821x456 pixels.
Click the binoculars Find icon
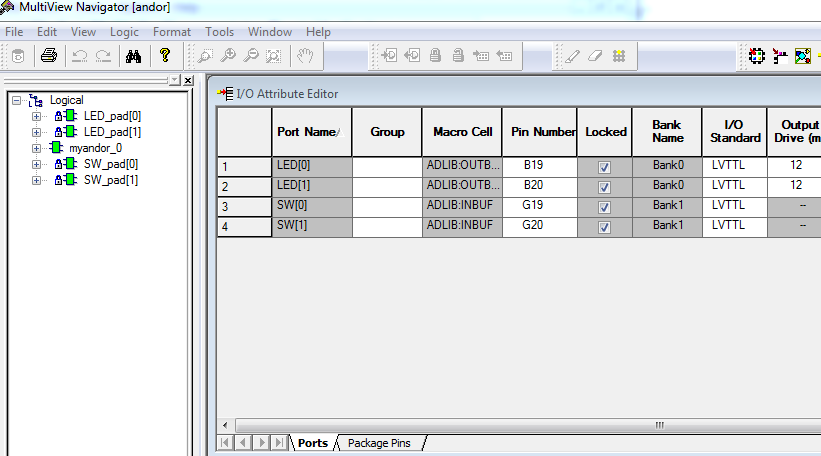133,56
